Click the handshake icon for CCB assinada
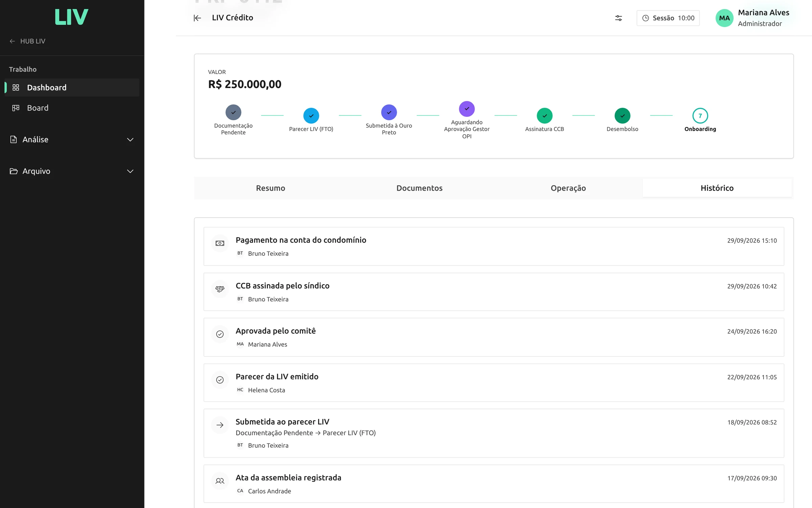The height and width of the screenshot is (508, 812). (x=220, y=289)
